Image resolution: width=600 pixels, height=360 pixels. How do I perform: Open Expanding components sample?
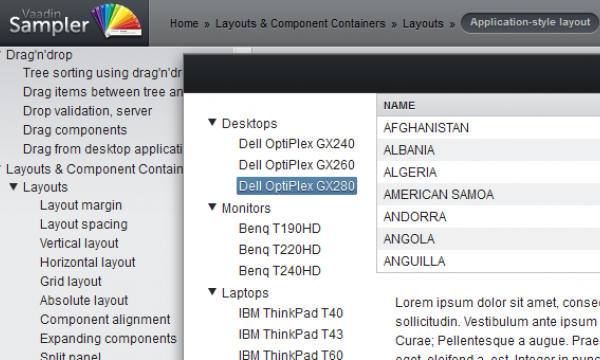108,339
